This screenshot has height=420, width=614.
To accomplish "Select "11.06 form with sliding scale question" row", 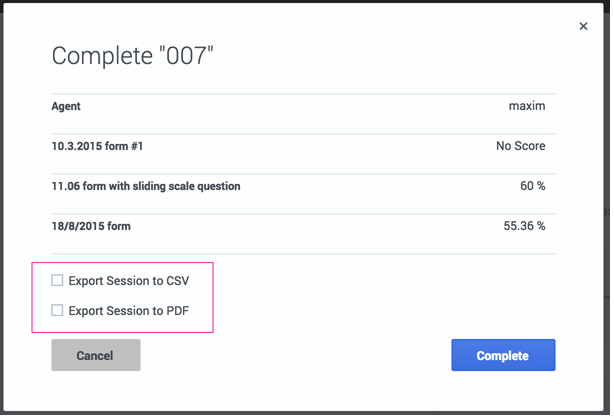I will [x=146, y=186].
